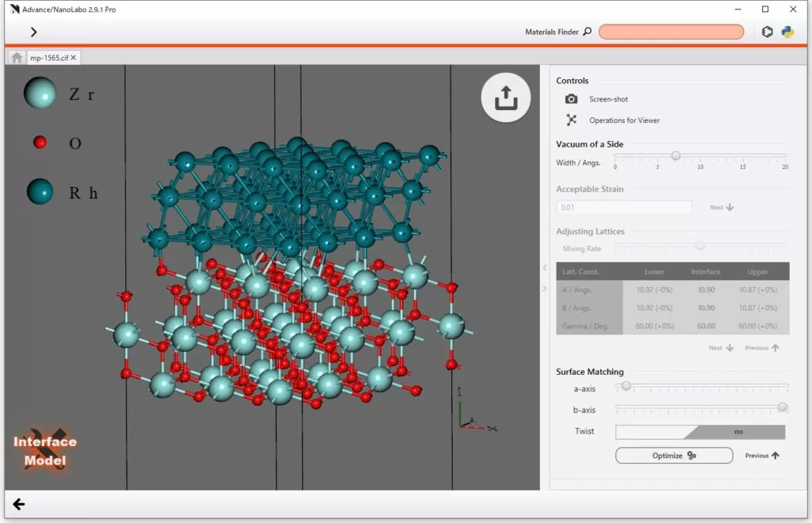Click the Interface Model tools icon
Screen dimensions: 812x523
44,452
